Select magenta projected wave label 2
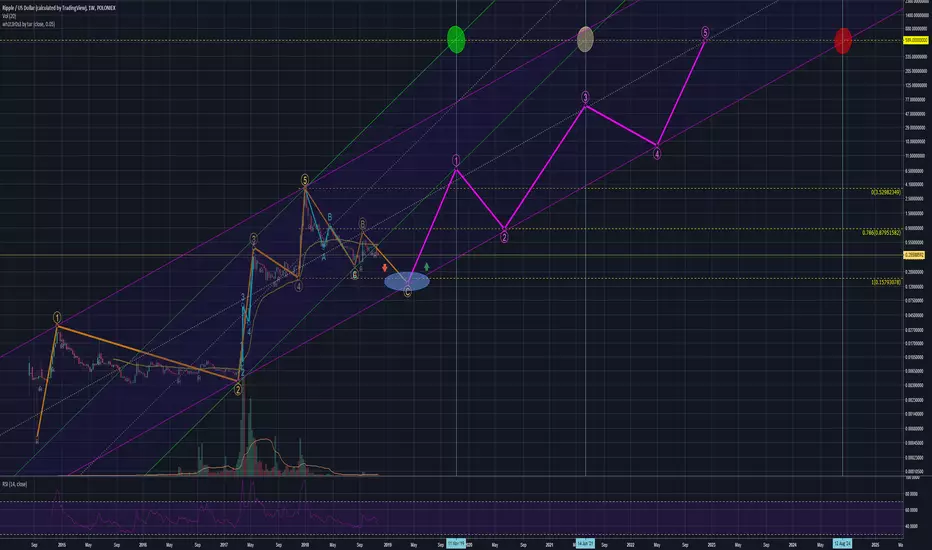932x550 pixels. coord(504,237)
